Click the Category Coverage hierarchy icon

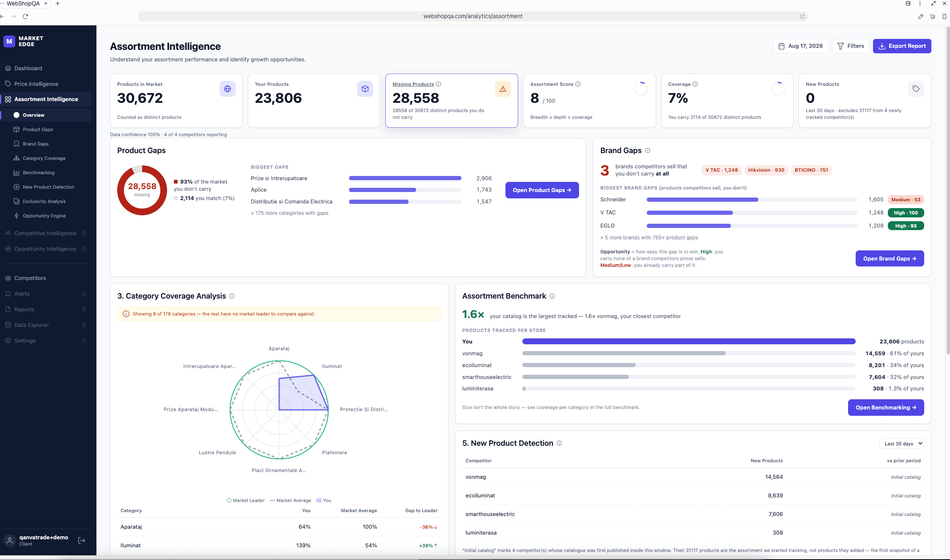pyautogui.click(x=16, y=158)
